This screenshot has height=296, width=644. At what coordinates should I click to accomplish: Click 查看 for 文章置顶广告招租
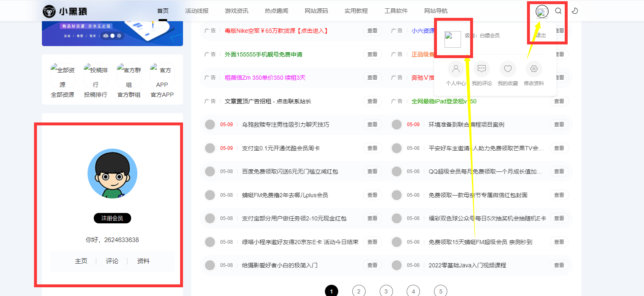(x=373, y=101)
